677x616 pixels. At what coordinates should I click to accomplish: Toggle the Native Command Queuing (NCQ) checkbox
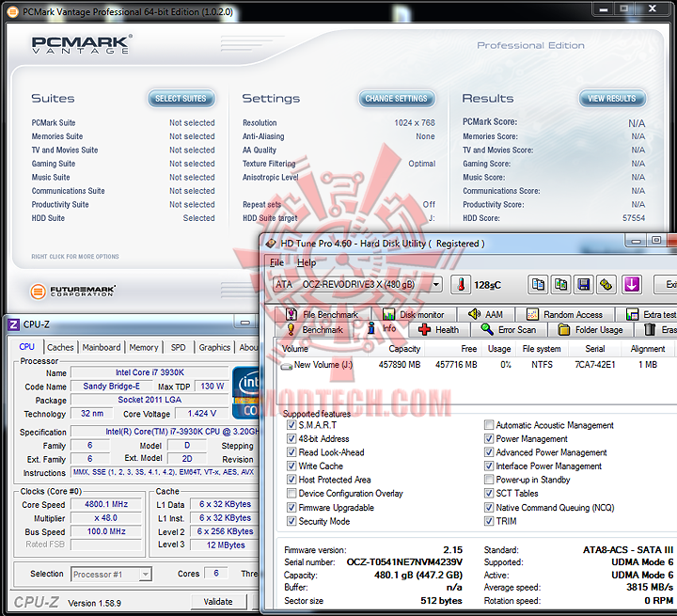click(x=489, y=508)
